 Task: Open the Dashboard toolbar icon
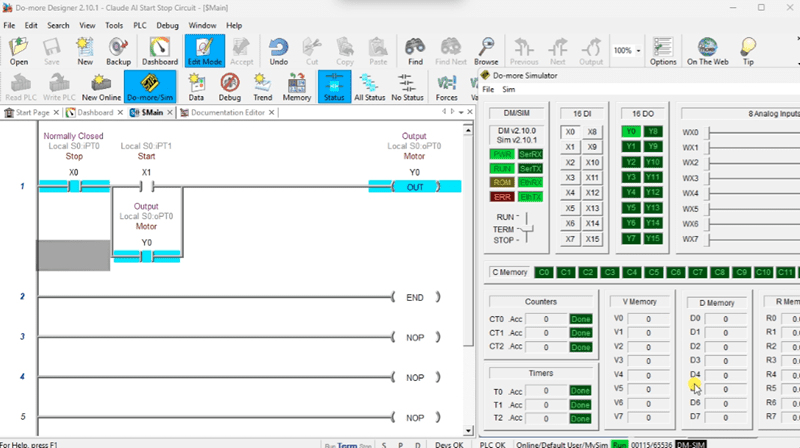tap(160, 50)
